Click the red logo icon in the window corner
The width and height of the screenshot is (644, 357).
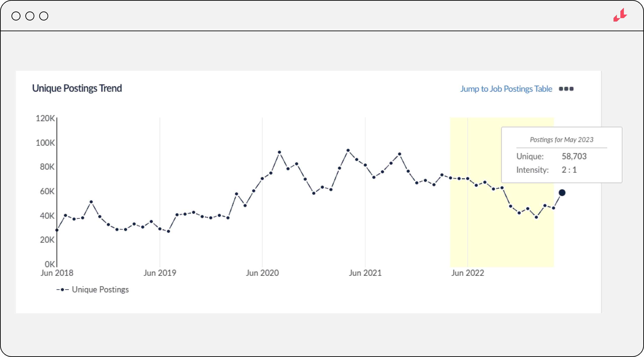(x=620, y=15)
